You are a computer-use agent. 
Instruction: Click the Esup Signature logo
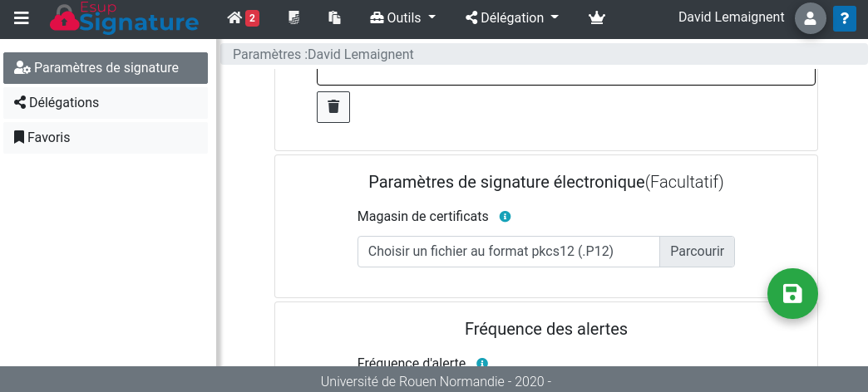(x=124, y=18)
